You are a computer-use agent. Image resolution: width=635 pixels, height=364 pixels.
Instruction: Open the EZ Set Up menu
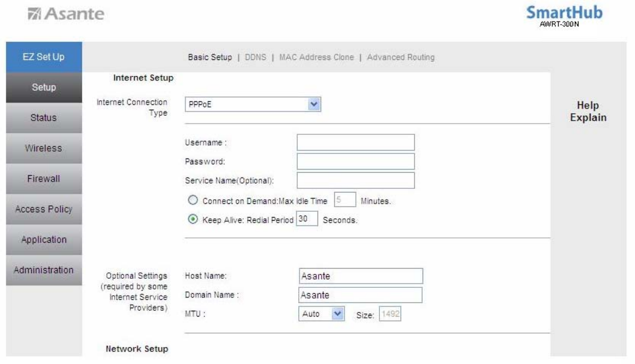pyautogui.click(x=44, y=57)
